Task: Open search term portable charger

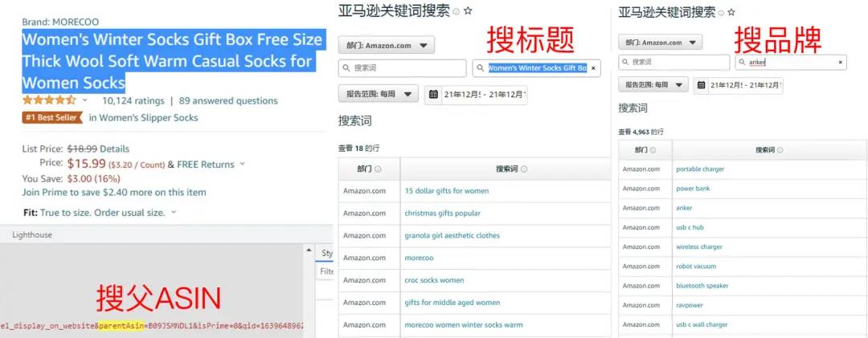Action: (x=700, y=169)
